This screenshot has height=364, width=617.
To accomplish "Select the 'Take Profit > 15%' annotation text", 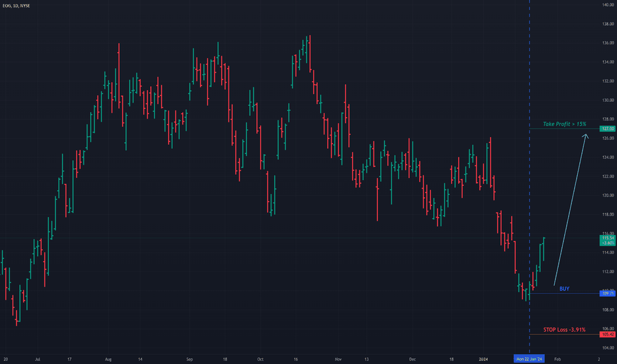I will tap(564, 124).
